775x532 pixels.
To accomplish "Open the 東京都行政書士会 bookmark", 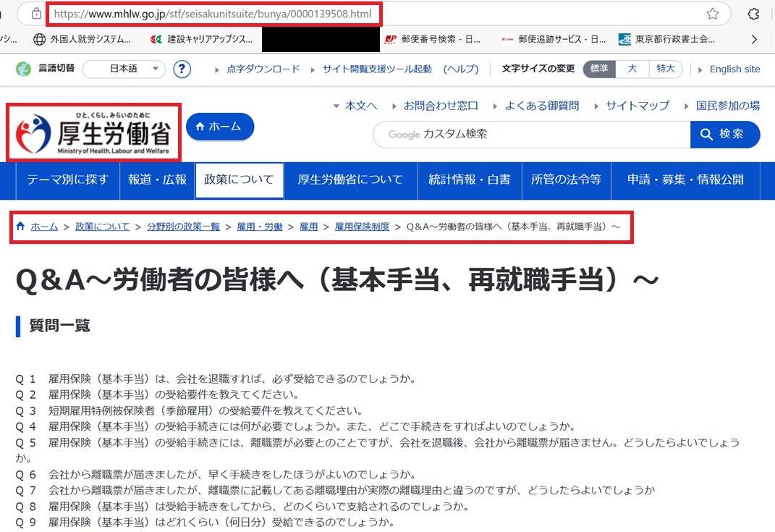I will coord(666,39).
